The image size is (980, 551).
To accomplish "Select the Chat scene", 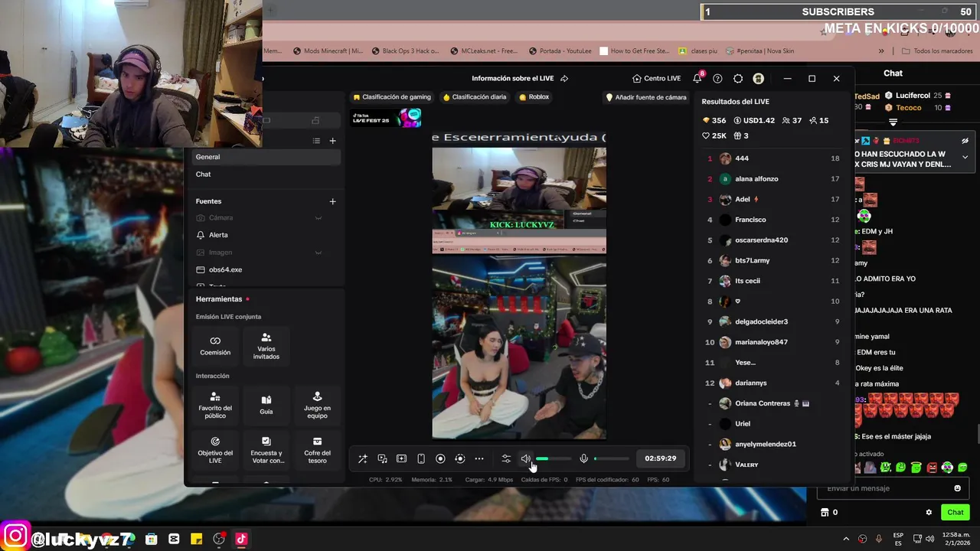I will (265, 174).
